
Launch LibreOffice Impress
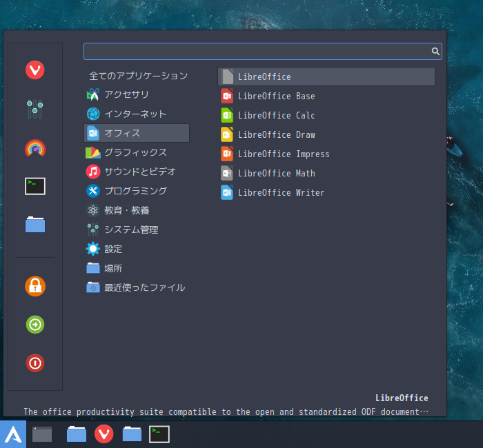(x=326, y=154)
